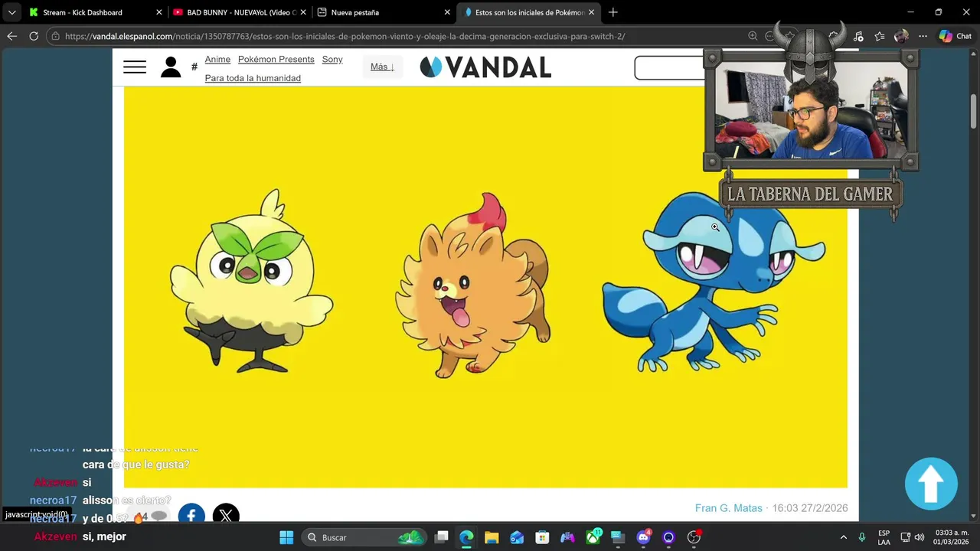
Task: Open the Vandal hamburger menu
Action: pyautogui.click(x=135, y=67)
